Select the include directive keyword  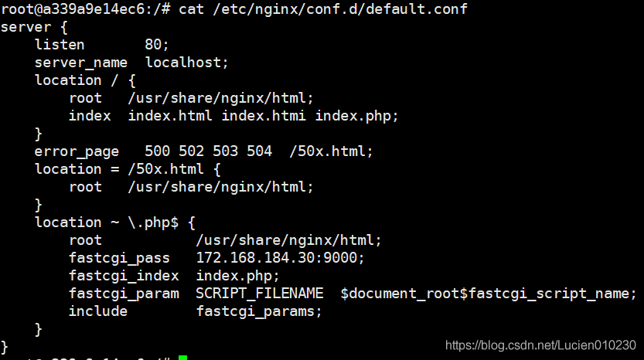click(x=97, y=311)
